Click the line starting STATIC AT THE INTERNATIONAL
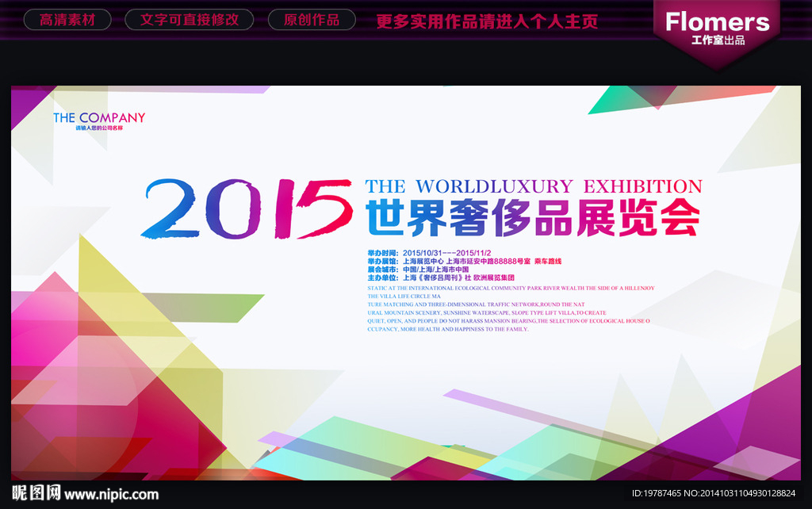The image size is (812, 509). (511, 288)
